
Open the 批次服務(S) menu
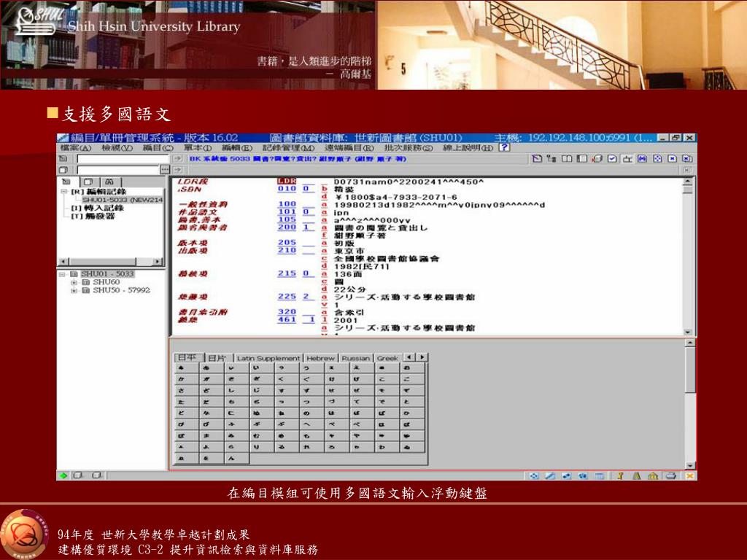tap(409, 148)
